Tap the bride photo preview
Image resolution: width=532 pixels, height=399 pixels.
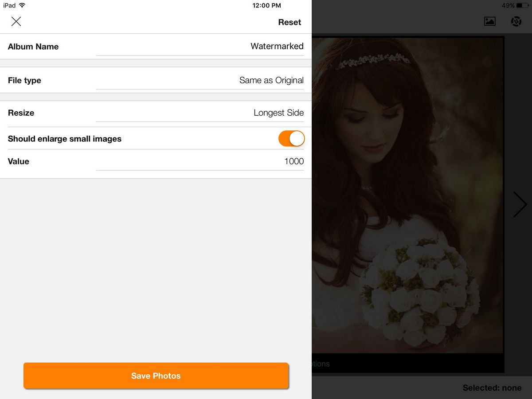click(x=408, y=195)
